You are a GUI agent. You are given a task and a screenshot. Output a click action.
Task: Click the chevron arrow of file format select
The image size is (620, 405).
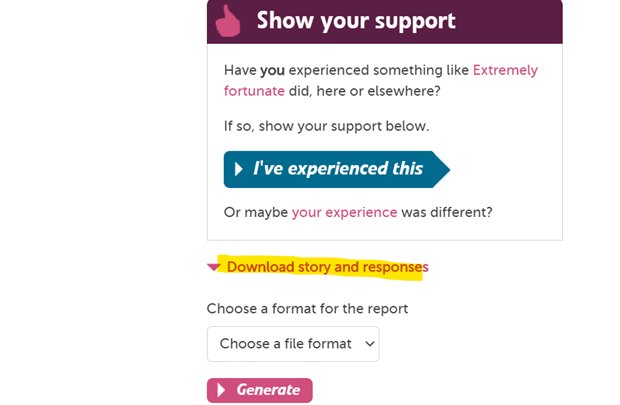point(370,344)
